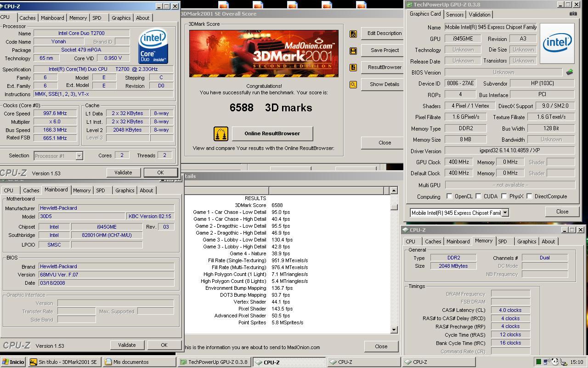This screenshot has width=588, height=368.
Task: Click the Intel logo in GPU-Z
Action: coord(557,44)
